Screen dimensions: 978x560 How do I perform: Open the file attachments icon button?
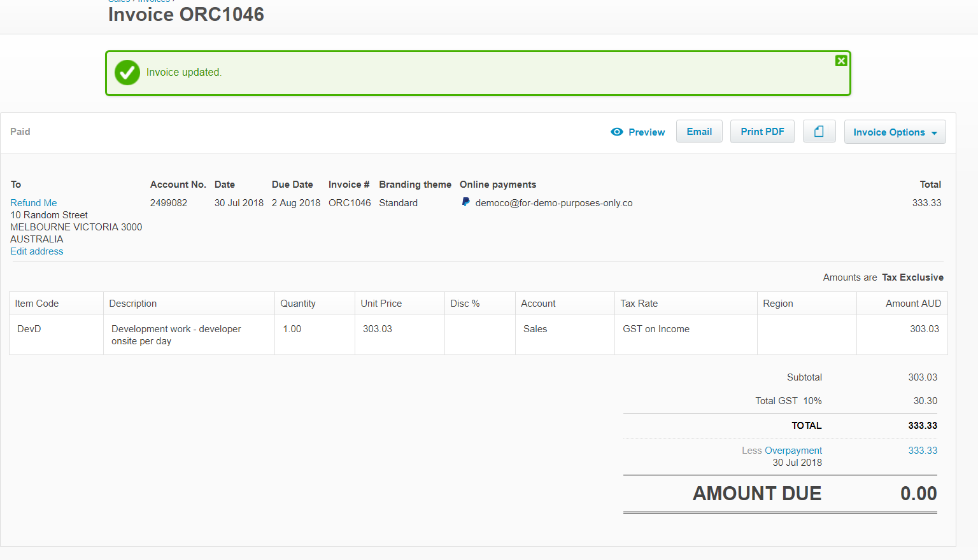[819, 132]
